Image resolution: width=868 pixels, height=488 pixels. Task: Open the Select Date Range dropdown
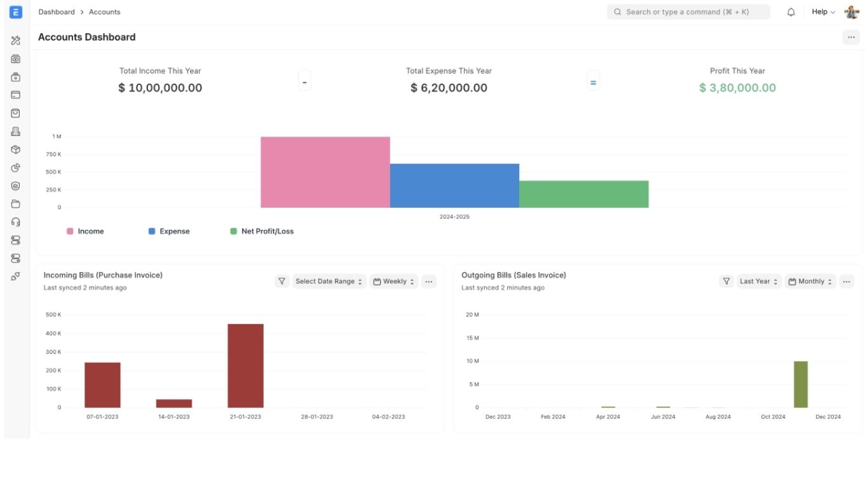pos(329,281)
